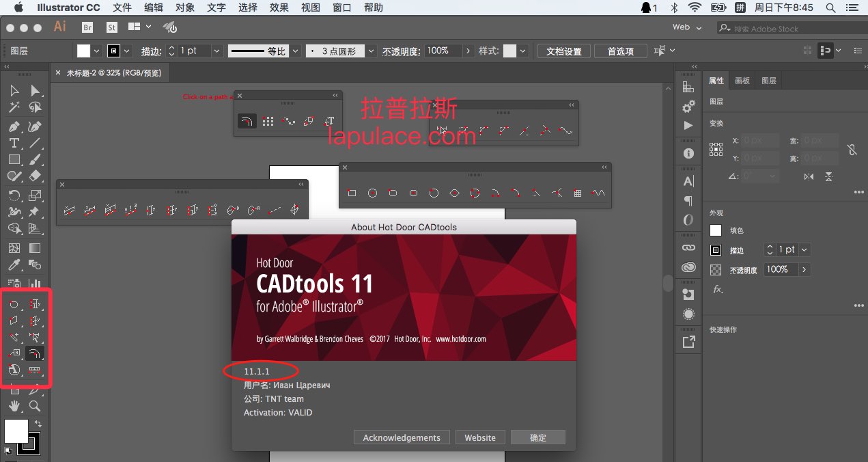Expand the opacity arrow in control bar

[x=468, y=51]
